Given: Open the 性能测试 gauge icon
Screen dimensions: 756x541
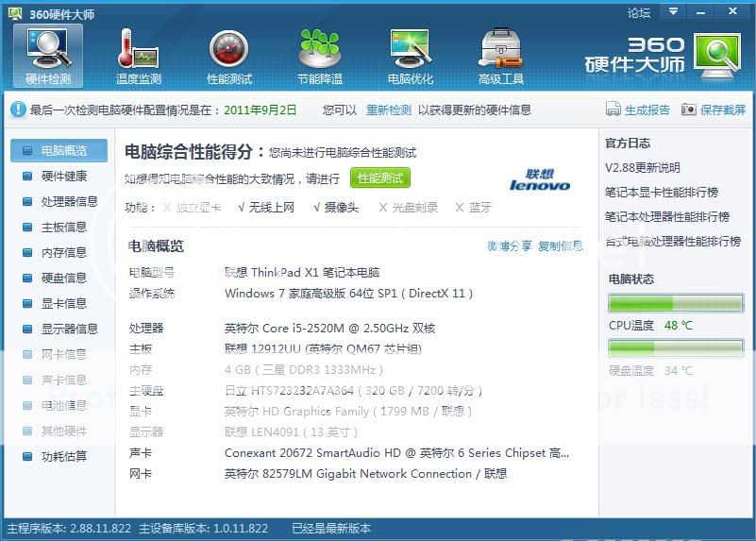Looking at the screenshot, I should [x=229, y=56].
